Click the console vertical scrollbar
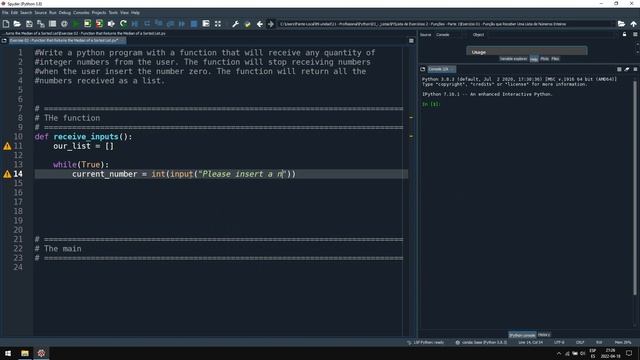 [635, 188]
